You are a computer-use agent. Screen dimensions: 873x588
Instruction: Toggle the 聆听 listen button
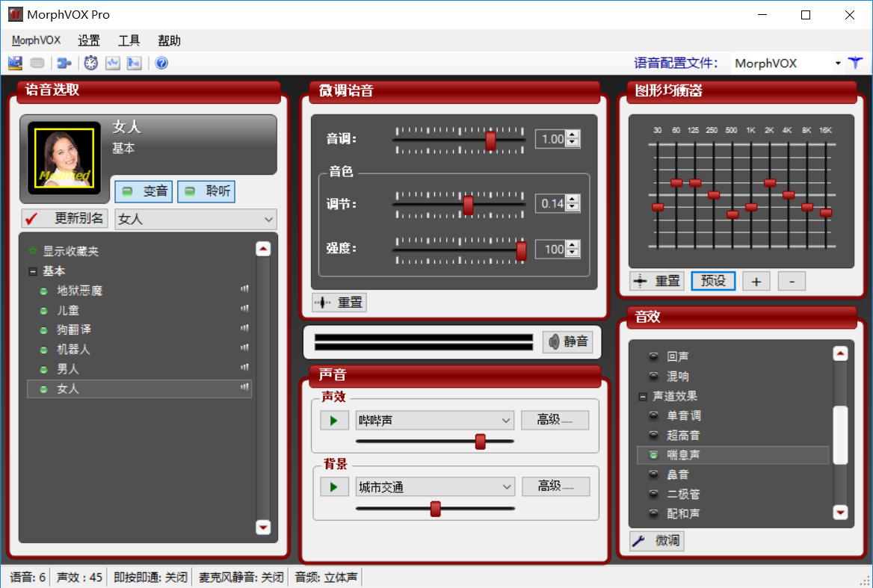click(206, 191)
